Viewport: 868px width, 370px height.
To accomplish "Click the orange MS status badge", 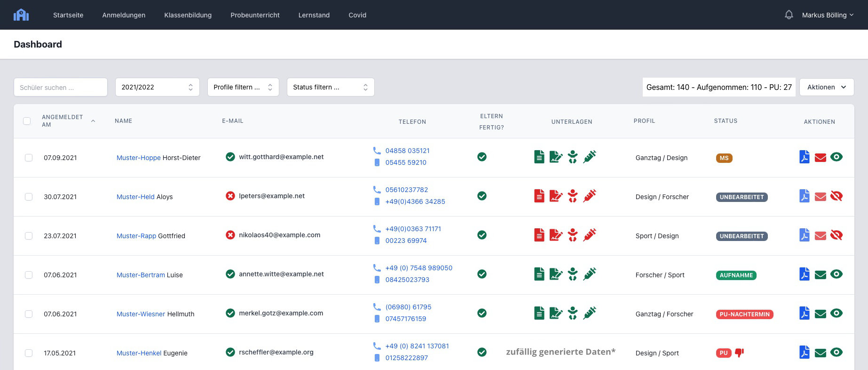I will (724, 158).
